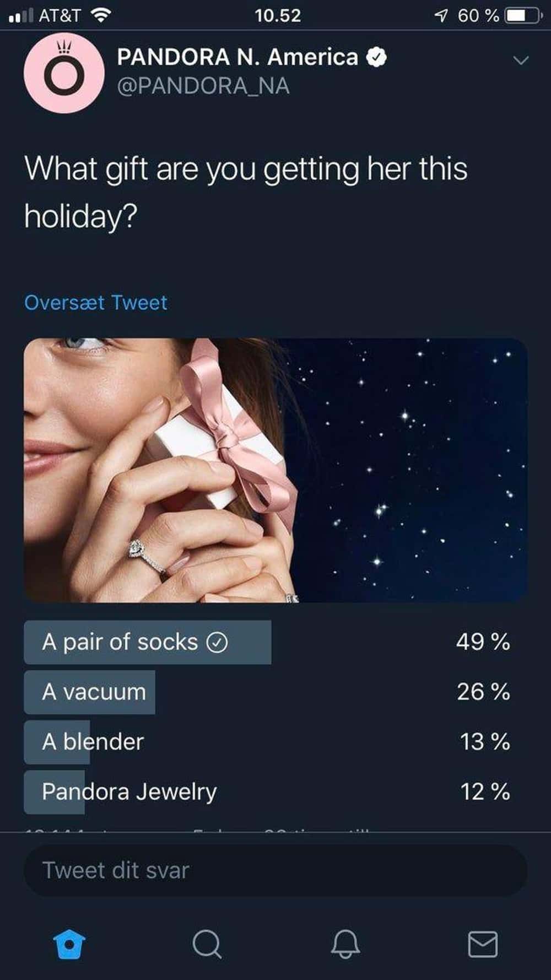
Task: Translate the tweet with Oversæt Tweet
Action: click(x=96, y=303)
